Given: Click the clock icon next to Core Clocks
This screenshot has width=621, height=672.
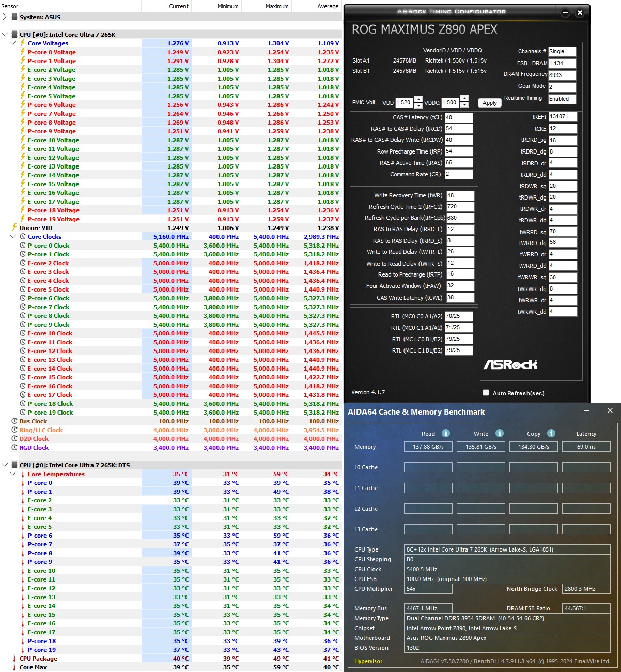Looking at the screenshot, I should coord(23,237).
